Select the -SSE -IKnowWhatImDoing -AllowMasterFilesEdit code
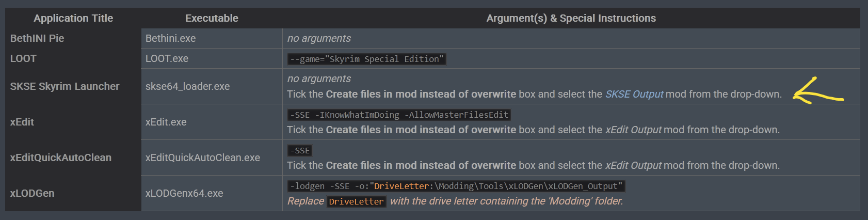This screenshot has height=220, width=868. (399, 115)
